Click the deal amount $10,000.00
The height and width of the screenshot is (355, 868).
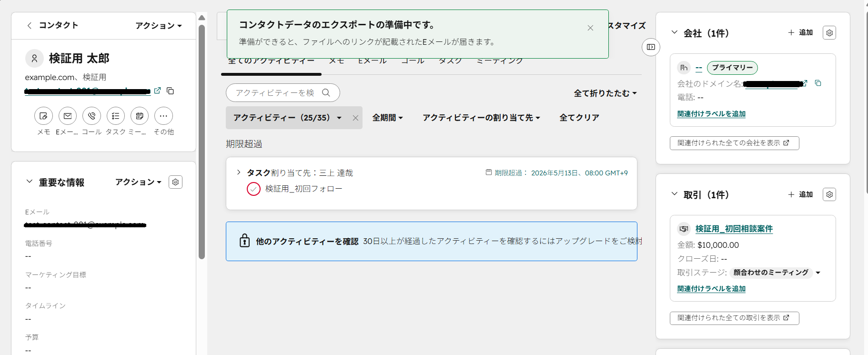click(718, 245)
